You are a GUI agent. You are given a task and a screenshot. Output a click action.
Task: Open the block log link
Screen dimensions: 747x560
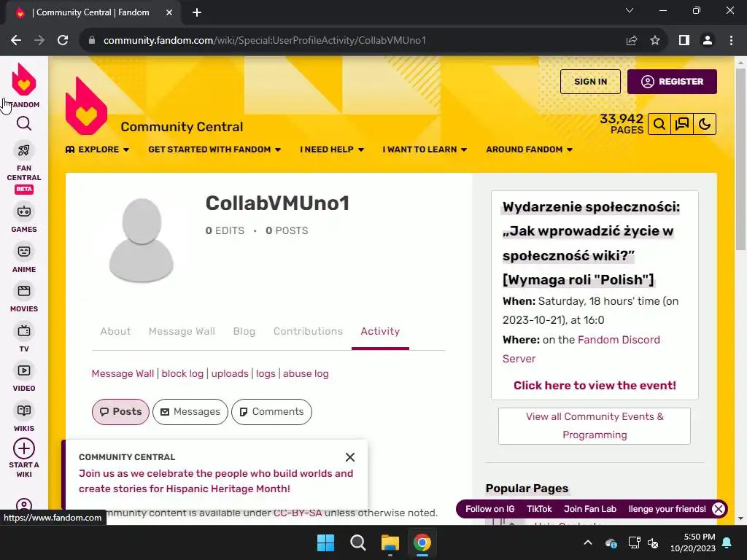[x=182, y=374]
